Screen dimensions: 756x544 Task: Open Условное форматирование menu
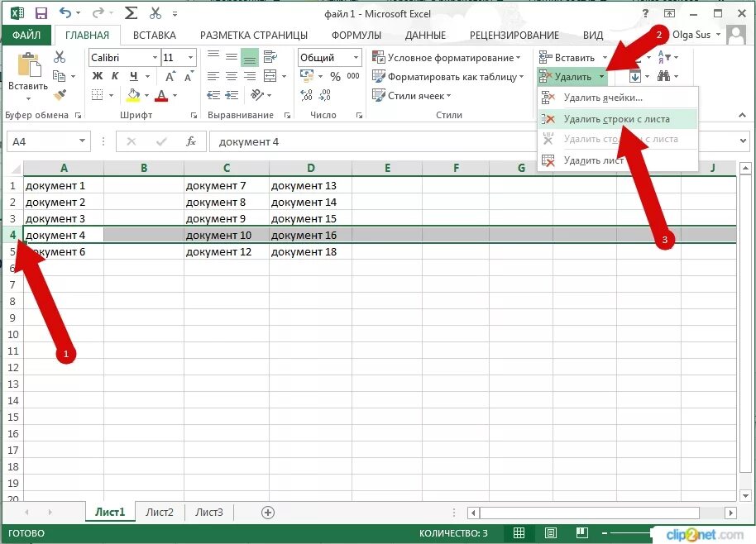(x=447, y=57)
